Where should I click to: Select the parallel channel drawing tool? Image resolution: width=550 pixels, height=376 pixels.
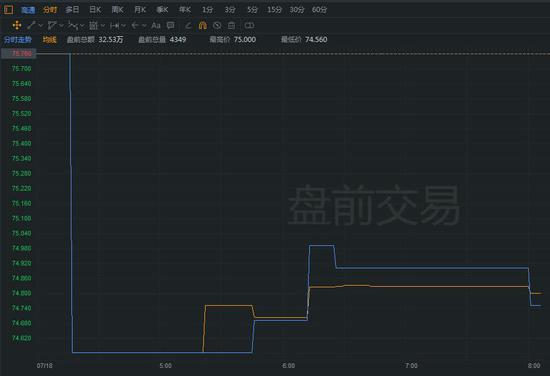(x=52, y=25)
